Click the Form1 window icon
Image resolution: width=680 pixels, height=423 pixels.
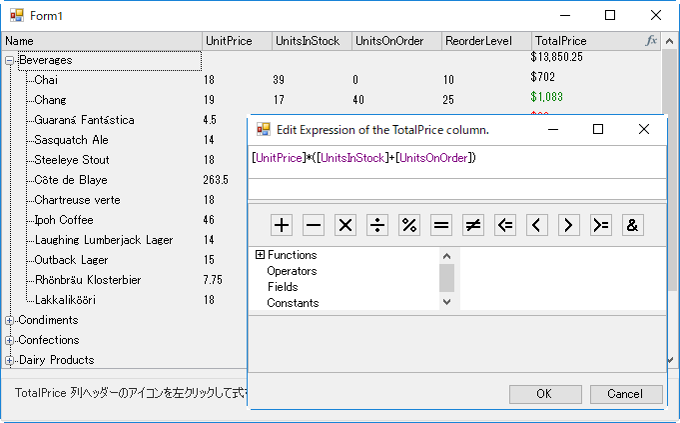tap(17, 16)
